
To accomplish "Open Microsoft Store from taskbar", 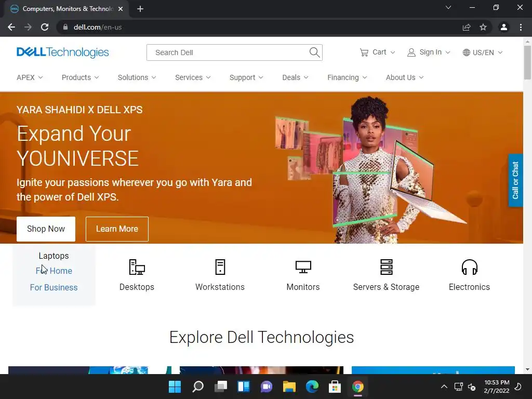I will tap(335, 387).
